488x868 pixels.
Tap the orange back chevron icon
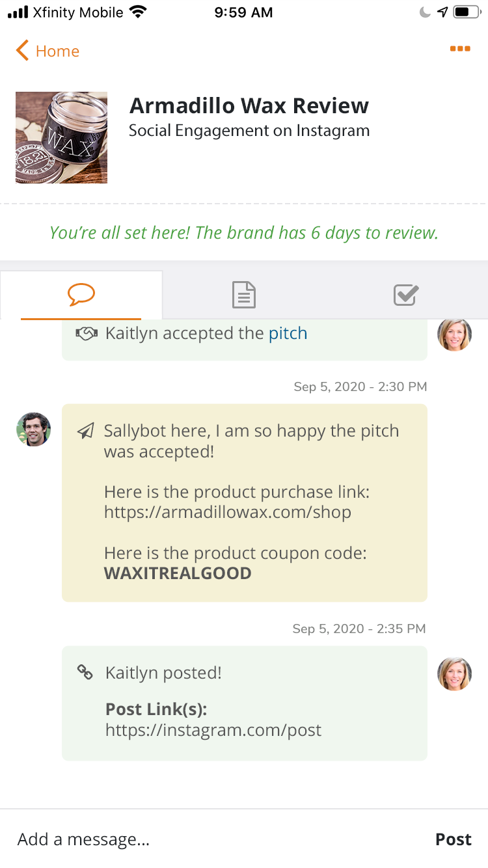click(23, 51)
